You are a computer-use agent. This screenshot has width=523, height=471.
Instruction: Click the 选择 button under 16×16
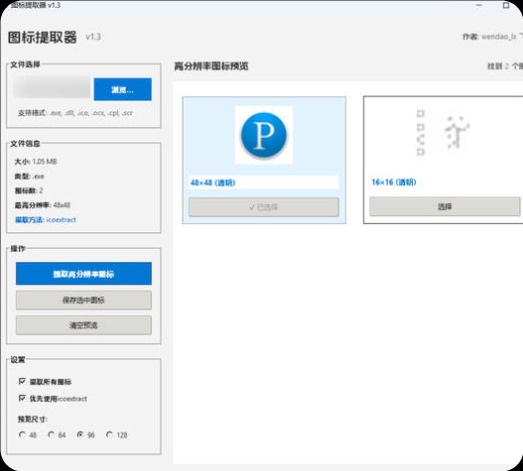(445, 206)
